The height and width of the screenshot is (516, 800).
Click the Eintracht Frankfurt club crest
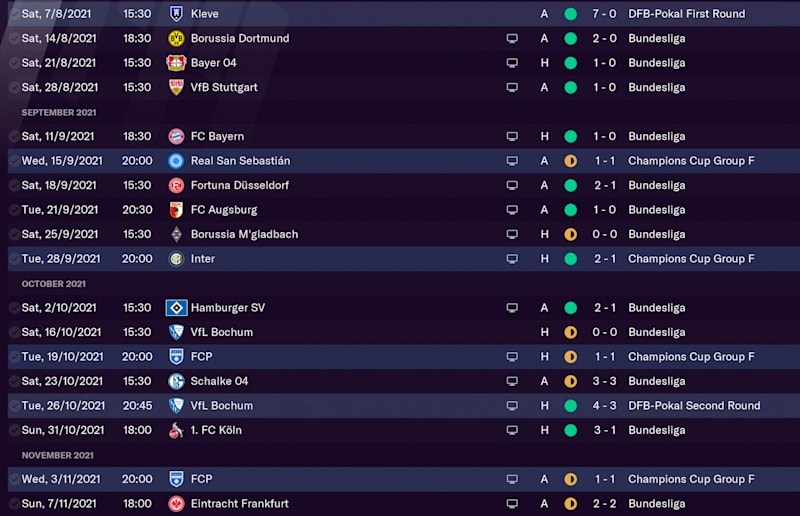[x=176, y=504]
